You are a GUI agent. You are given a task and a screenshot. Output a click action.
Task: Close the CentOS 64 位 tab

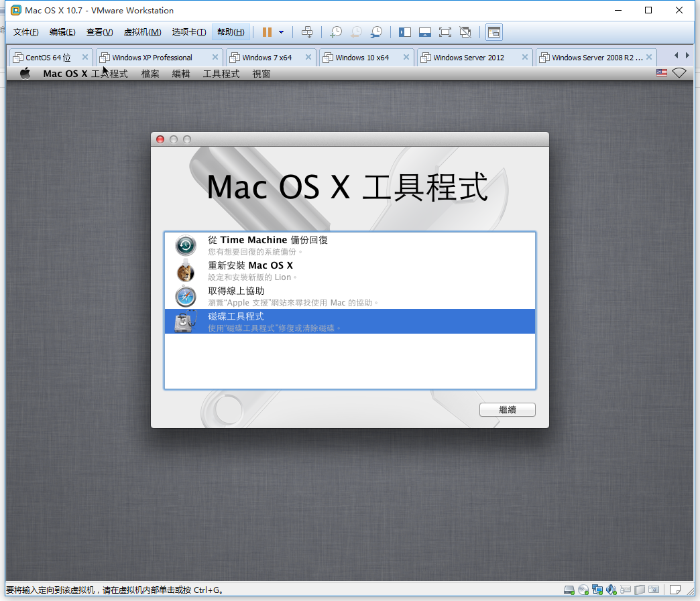pyautogui.click(x=85, y=57)
